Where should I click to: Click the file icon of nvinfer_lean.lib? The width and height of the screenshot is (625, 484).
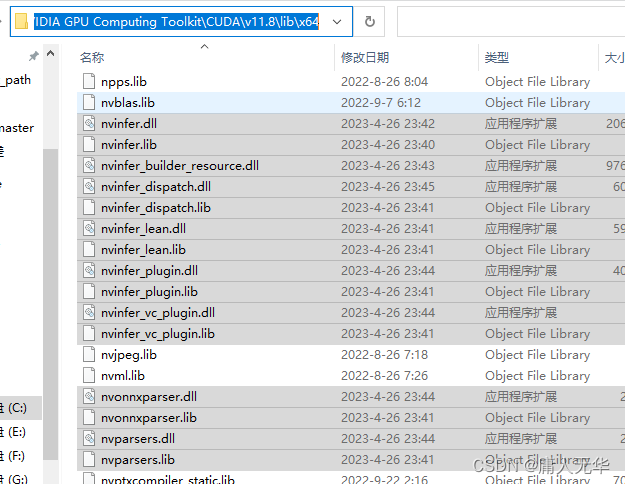tap(89, 249)
